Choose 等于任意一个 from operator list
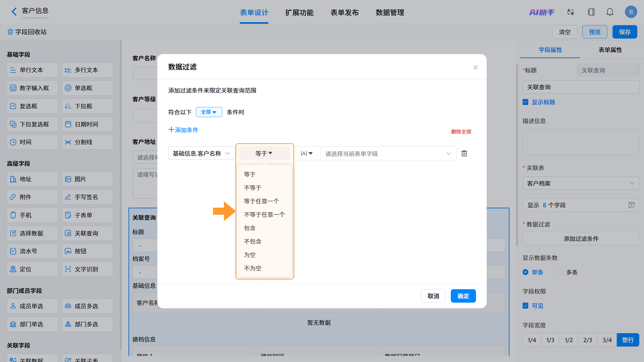Image resolution: width=644 pixels, height=362 pixels. pos(264,201)
